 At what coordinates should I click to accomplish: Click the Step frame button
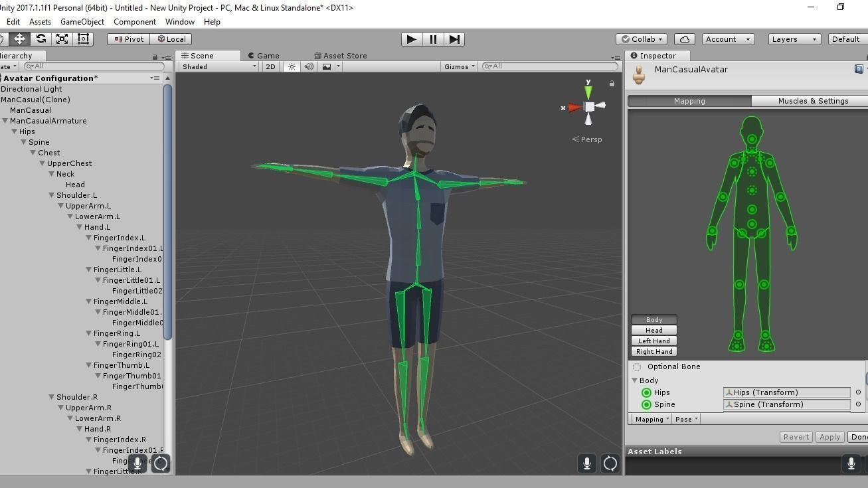[454, 39]
